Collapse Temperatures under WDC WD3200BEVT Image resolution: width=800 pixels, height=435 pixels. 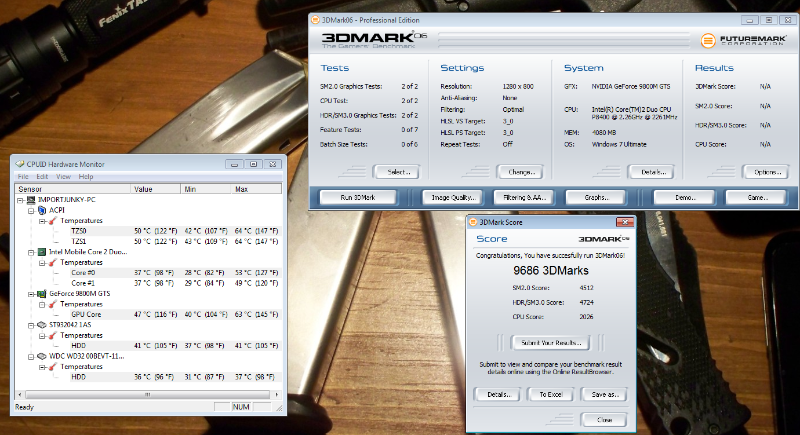click(x=42, y=367)
